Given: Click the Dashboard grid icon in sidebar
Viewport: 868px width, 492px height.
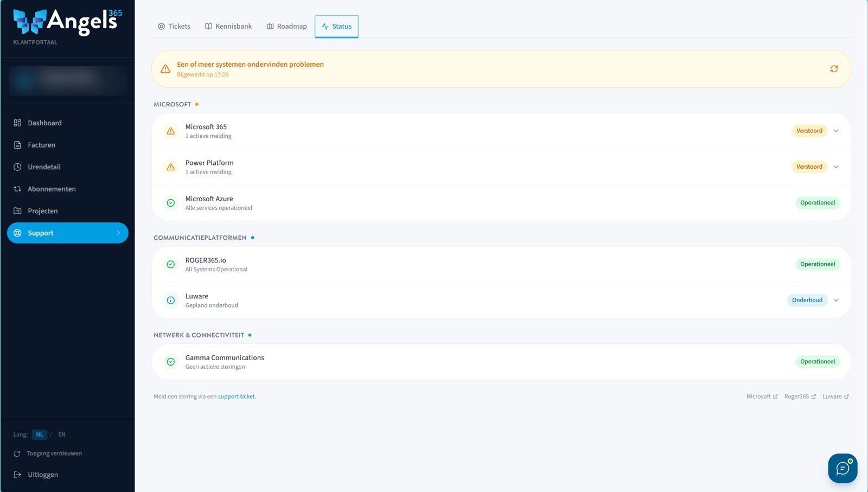Looking at the screenshot, I should point(17,123).
